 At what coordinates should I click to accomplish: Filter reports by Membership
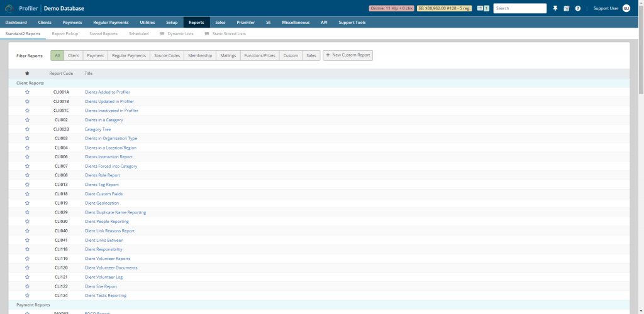[x=200, y=55]
